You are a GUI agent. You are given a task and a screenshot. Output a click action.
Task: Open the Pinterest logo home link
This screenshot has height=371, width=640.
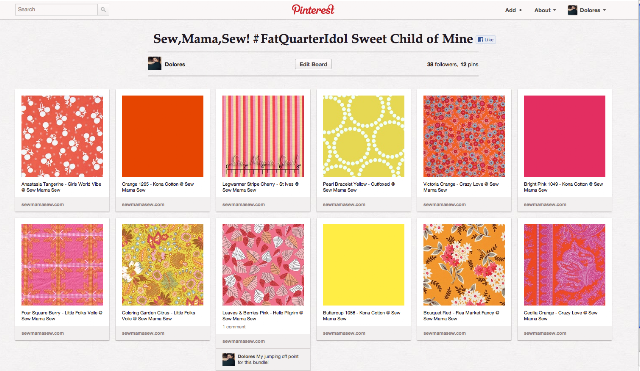tap(313, 9)
